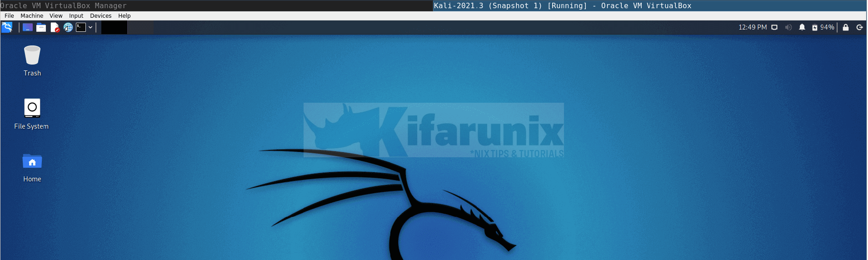Open the Help menu
Image resolution: width=868 pixels, height=260 pixels.
[x=125, y=16]
